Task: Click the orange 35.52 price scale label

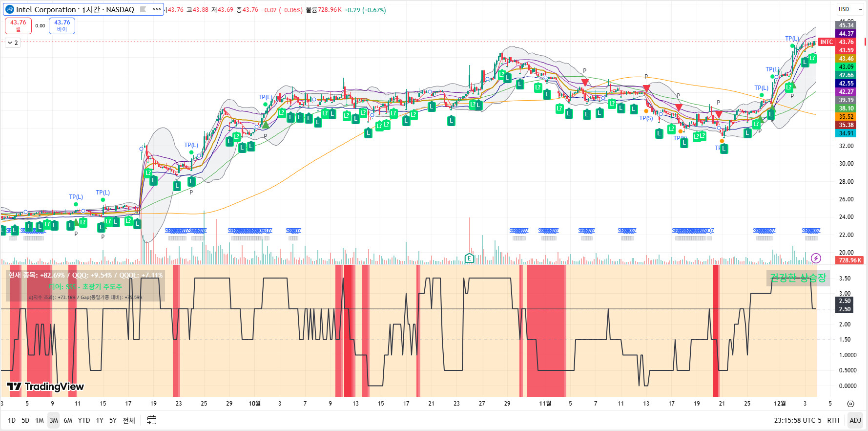Action: (x=846, y=117)
